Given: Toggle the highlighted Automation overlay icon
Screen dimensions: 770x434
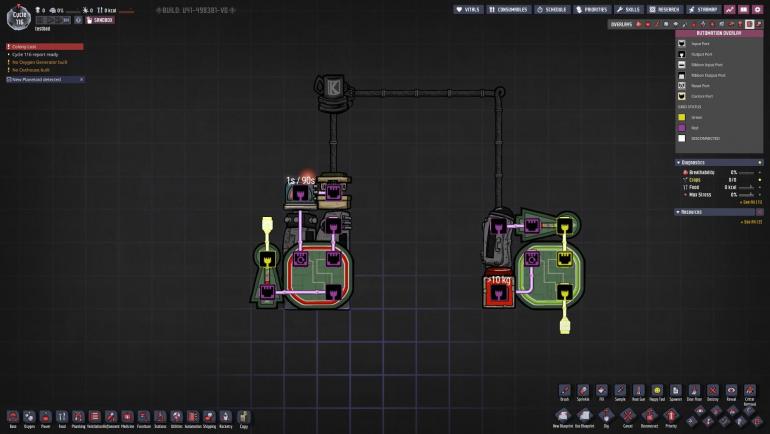Looking at the screenshot, I should coord(749,24).
